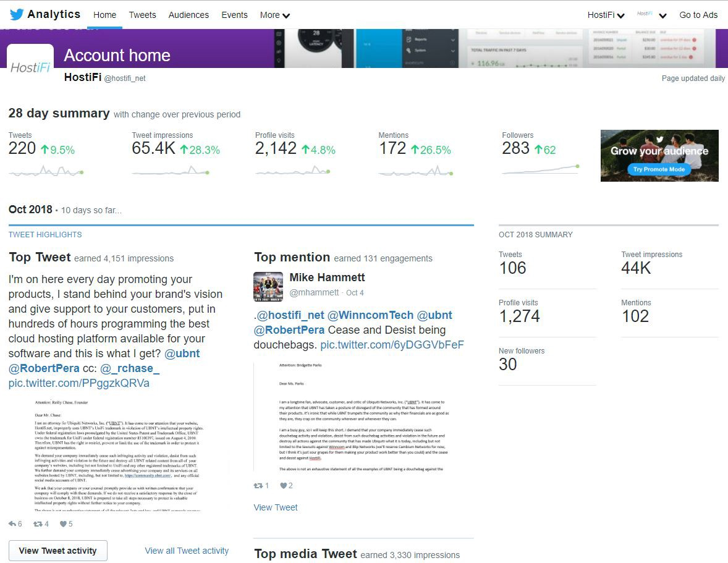The height and width of the screenshot is (563, 728).
Task: Go to the Home tab
Action: (x=104, y=15)
